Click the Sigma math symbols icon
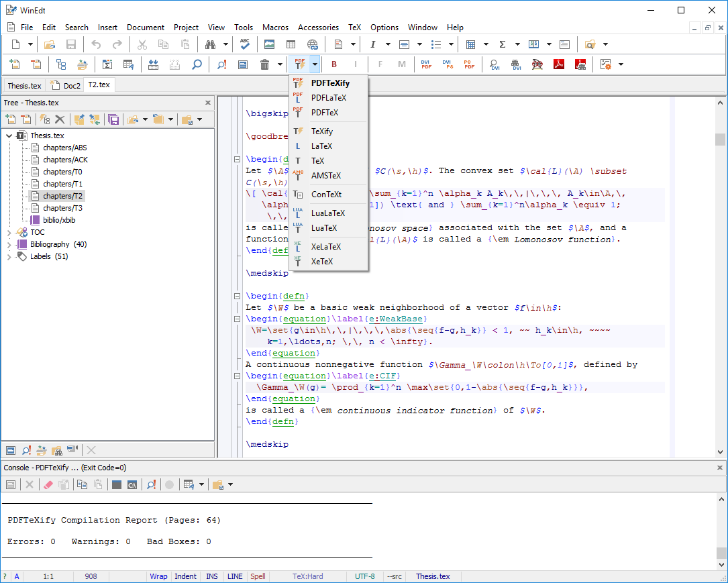The height and width of the screenshot is (583, 728). [503, 44]
